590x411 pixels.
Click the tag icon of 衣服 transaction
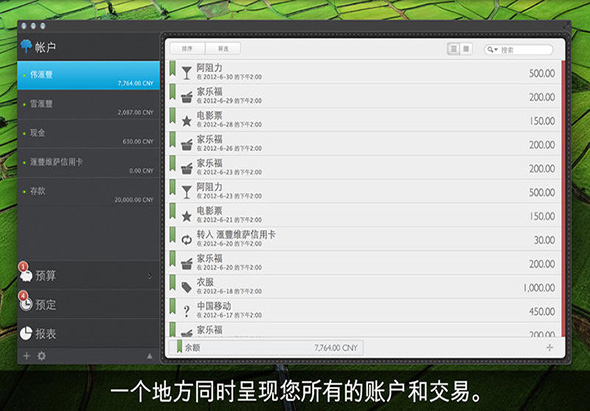(x=187, y=288)
